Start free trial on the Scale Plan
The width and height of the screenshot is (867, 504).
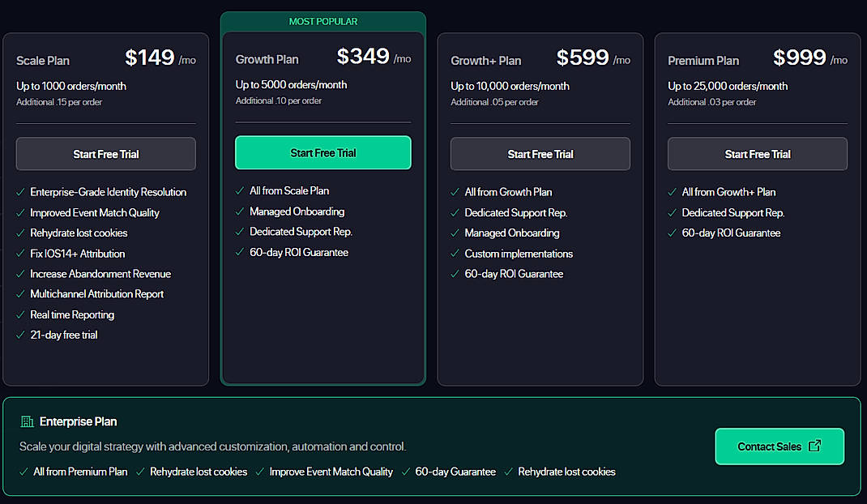pos(105,153)
